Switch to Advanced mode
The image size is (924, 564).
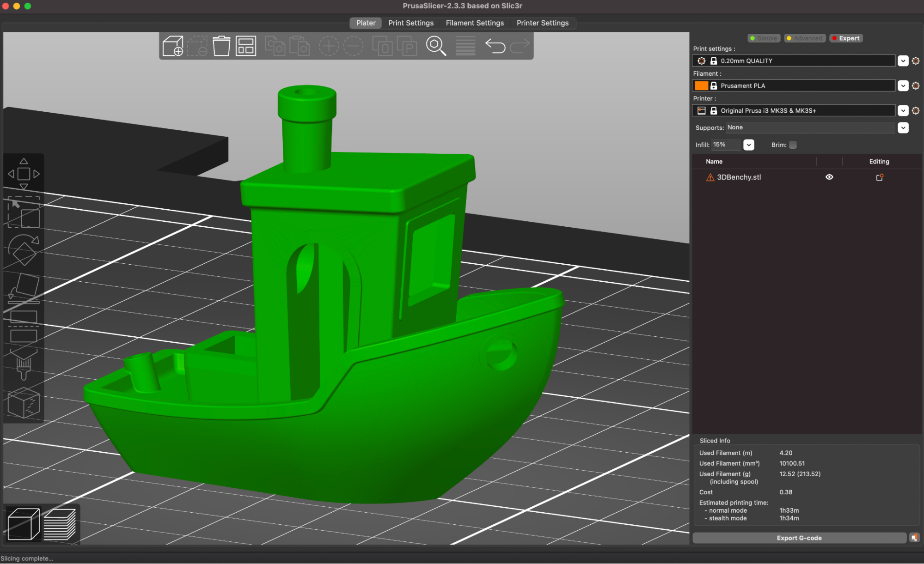(x=805, y=38)
